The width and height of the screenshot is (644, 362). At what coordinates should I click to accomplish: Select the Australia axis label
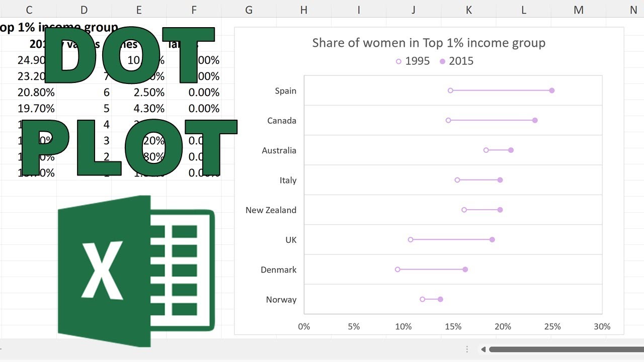[x=279, y=150]
